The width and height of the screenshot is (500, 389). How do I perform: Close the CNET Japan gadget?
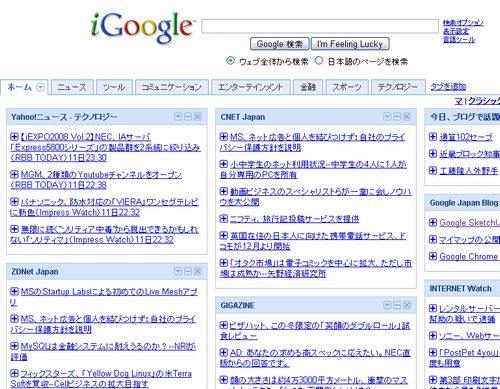[407, 116]
